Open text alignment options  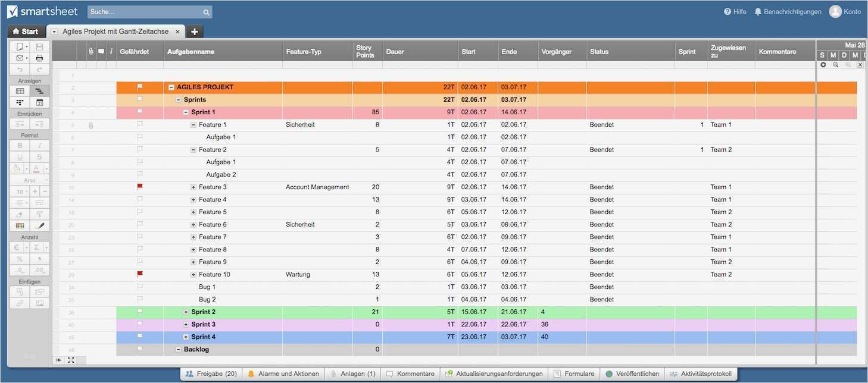click(x=20, y=203)
